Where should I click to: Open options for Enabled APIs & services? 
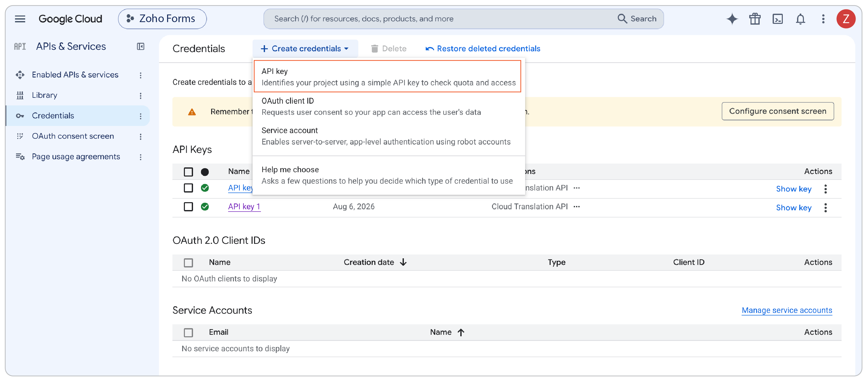click(140, 75)
